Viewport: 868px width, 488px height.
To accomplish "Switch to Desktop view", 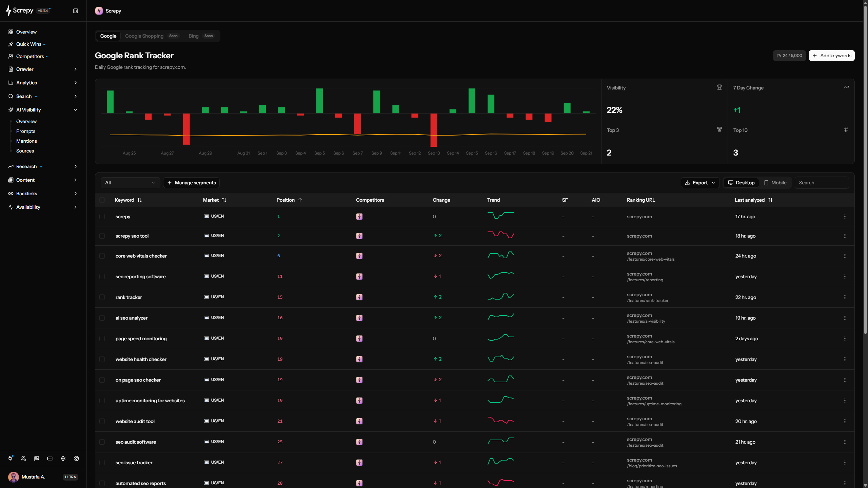I will [741, 183].
